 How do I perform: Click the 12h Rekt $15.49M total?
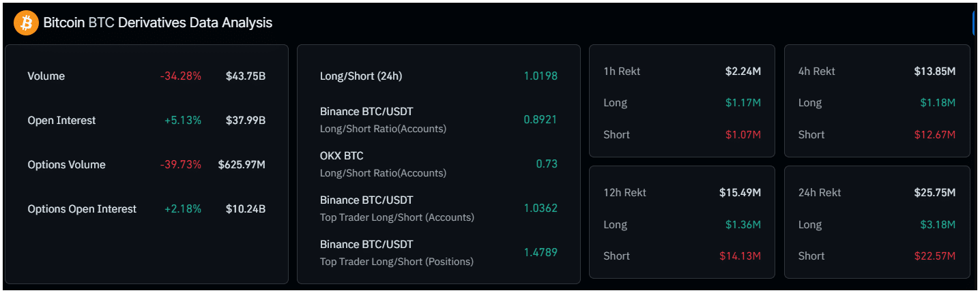(x=740, y=193)
